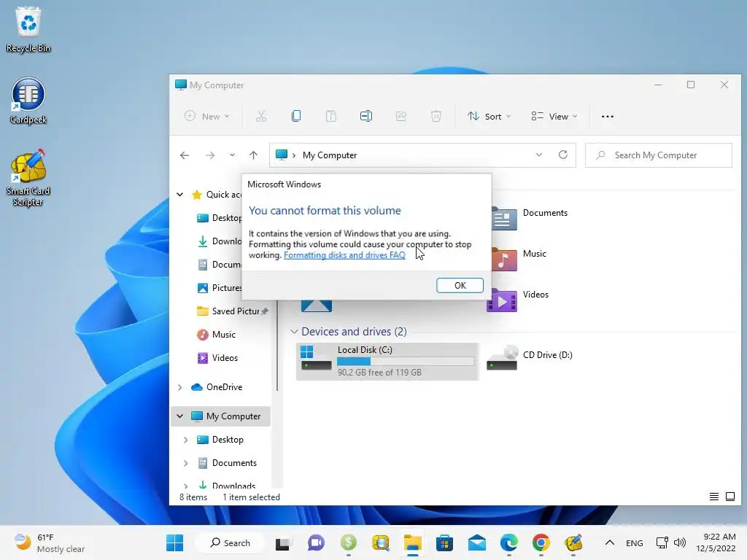The width and height of the screenshot is (747, 560).
Task: Expand Documents under My Computer
Action: click(186, 463)
